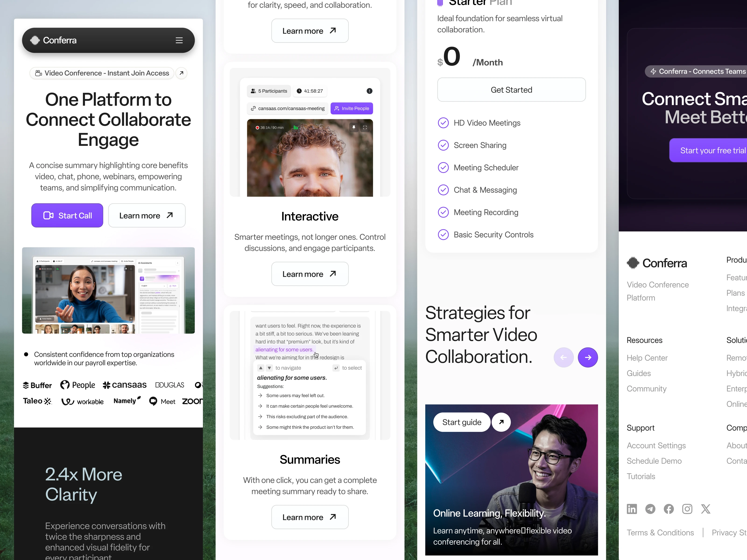Click the top Learn more button above Interactive card
Viewport: 747px width, 560px height.
point(310,31)
